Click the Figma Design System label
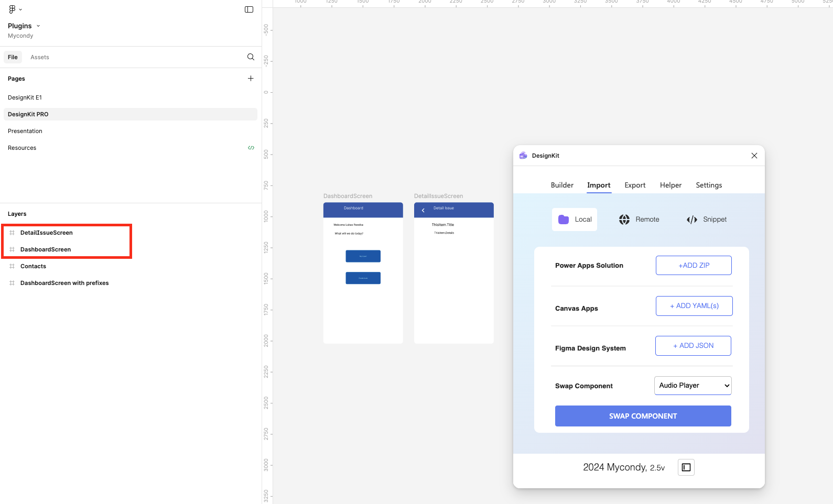 click(x=590, y=348)
